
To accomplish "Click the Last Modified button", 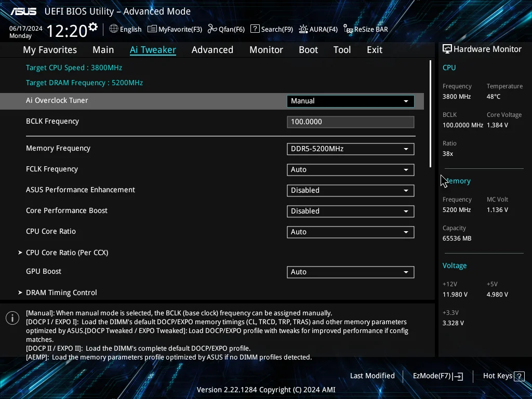I will click(372, 376).
